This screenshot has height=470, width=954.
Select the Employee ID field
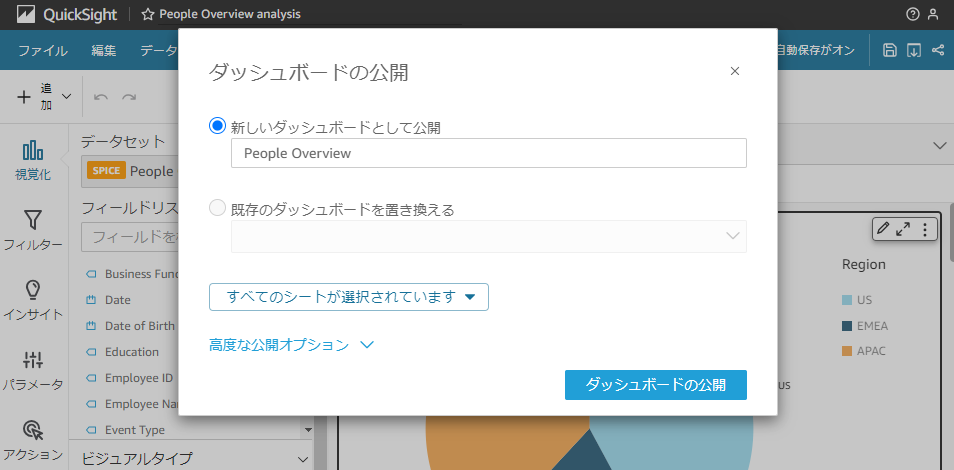(139, 378)
